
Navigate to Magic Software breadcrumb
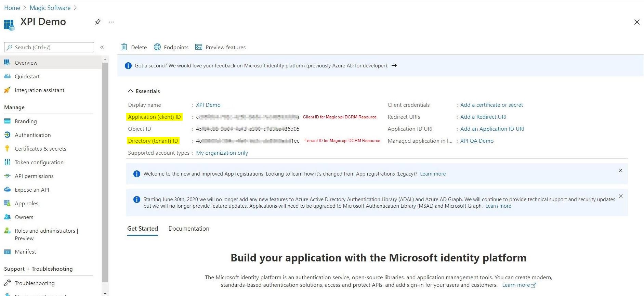(50, 8)
